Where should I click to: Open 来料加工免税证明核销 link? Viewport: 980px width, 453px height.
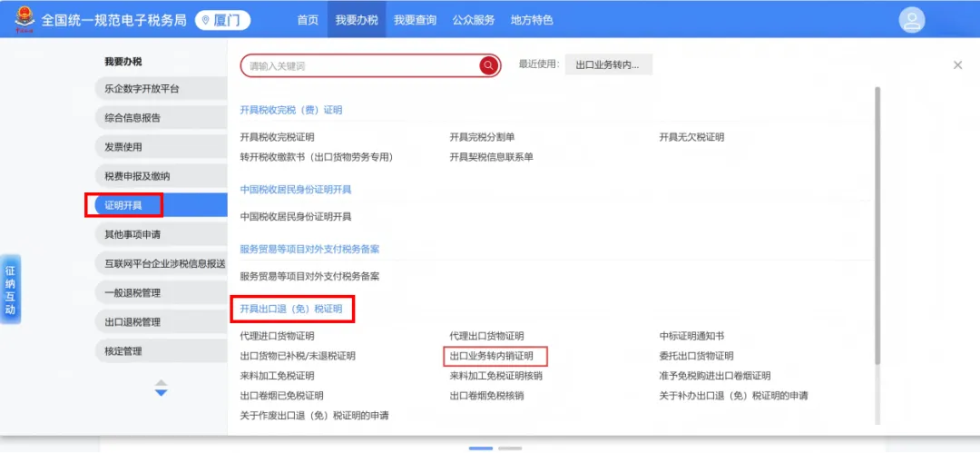[x=495, y=376]
